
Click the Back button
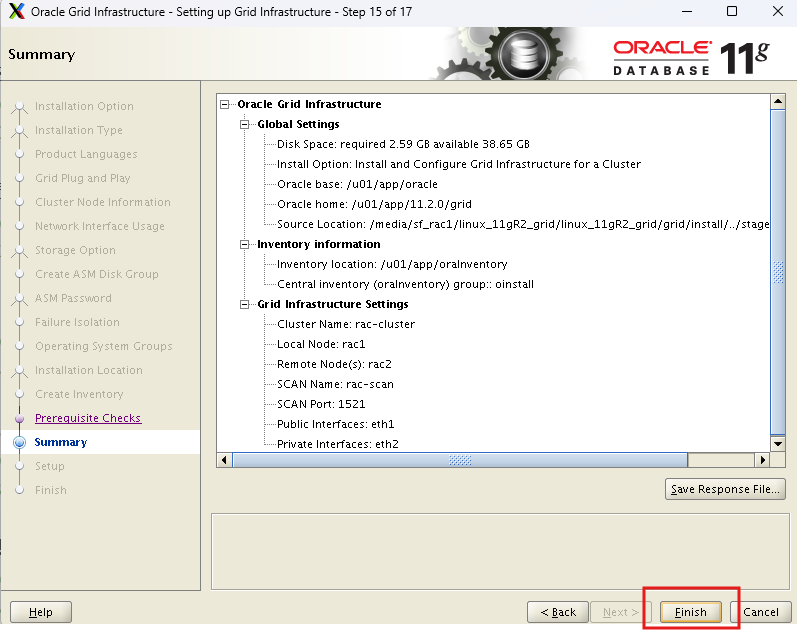pyautogui.click(x=558, y=612)
